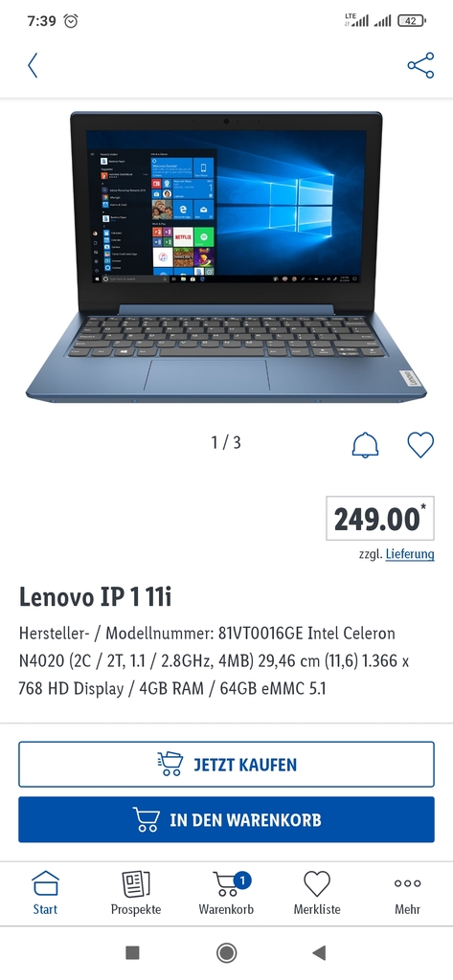Viewport: 453px width, 980px height.
Task: Go to the Start tab
Action: click(x=45, y=893)
